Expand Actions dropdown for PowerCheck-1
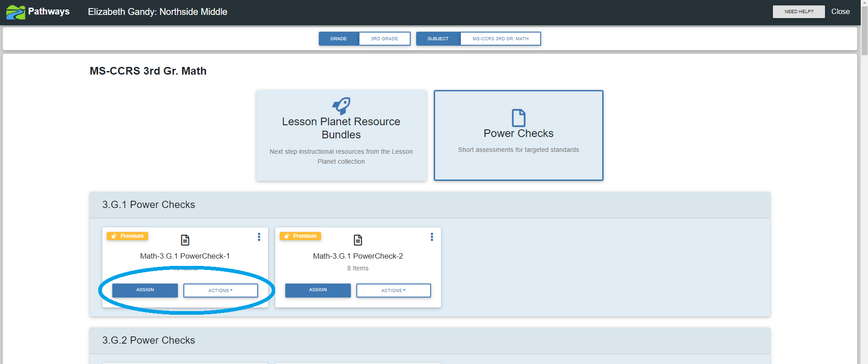Viewport: 868px width, 364px height. point(221,290)
